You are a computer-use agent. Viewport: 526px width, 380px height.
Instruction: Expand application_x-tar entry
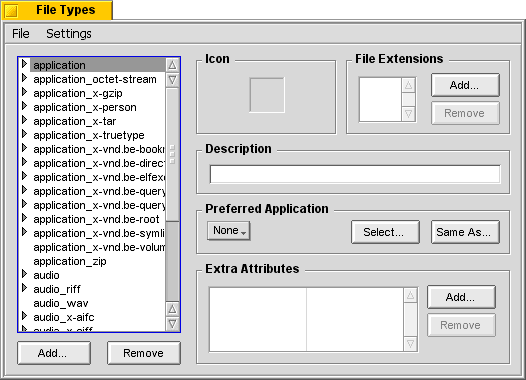click(x=24, y=120)
